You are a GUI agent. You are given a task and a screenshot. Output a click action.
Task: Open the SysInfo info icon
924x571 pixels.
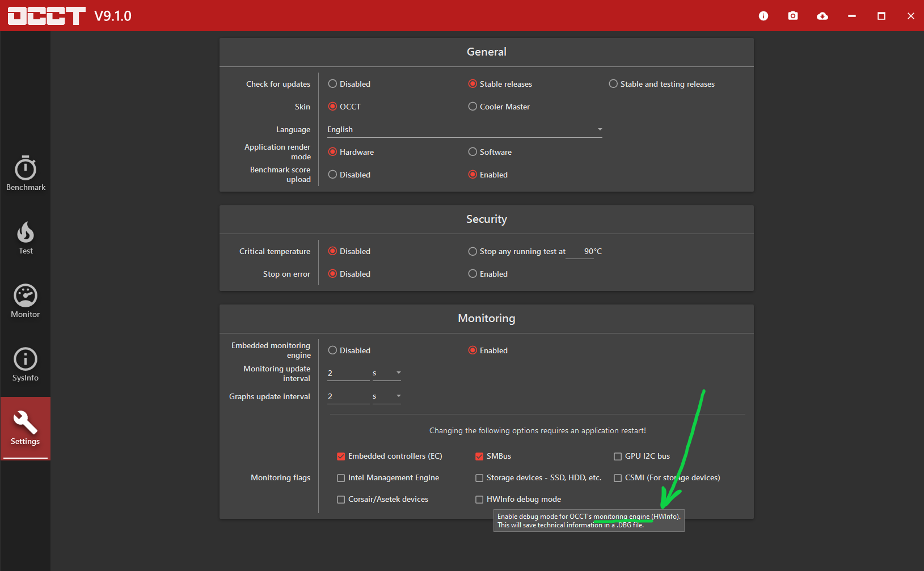pyautogui.click(x=26, y=359)
